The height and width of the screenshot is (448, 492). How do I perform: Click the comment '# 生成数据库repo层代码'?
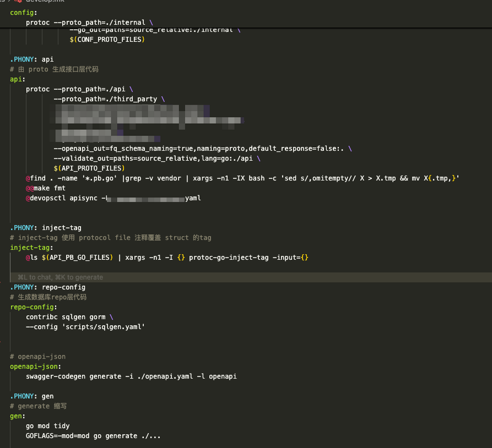48,297
